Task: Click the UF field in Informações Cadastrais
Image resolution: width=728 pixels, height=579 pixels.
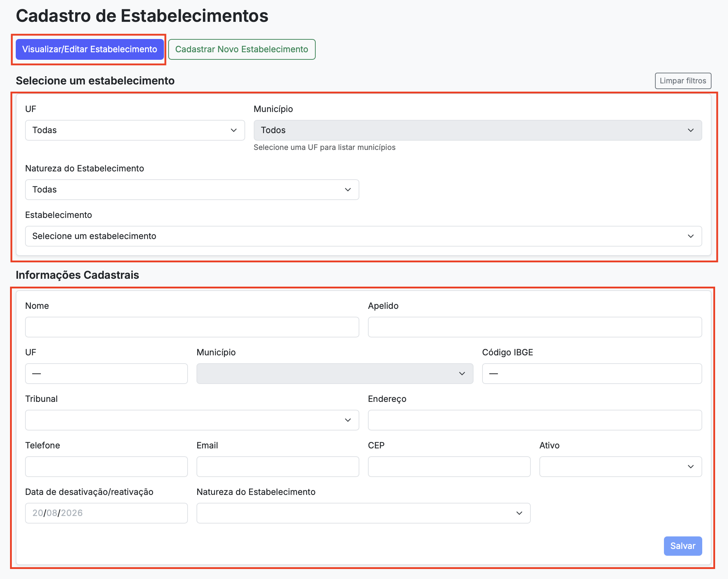Action: coord(106,374)
